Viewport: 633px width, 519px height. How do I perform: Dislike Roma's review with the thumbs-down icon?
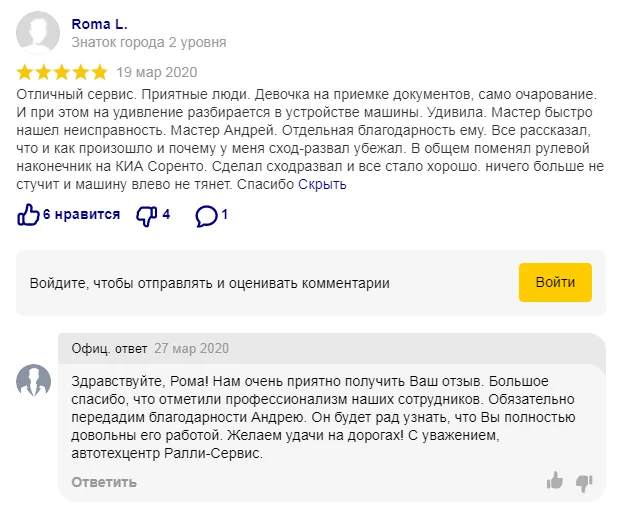click(x=146, y=215)
